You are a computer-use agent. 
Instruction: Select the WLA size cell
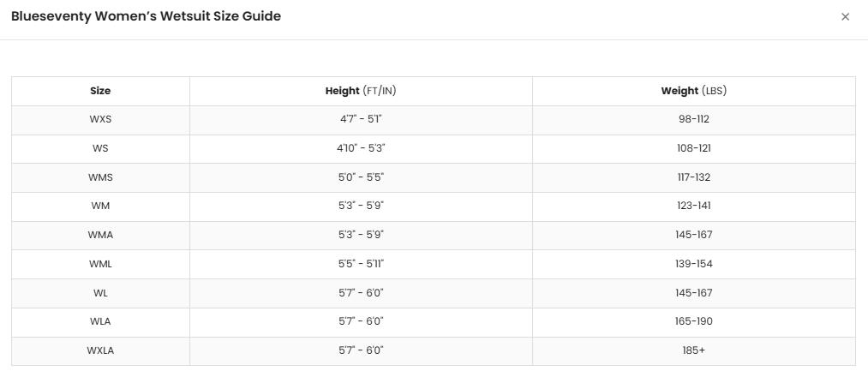pos(100,321)
